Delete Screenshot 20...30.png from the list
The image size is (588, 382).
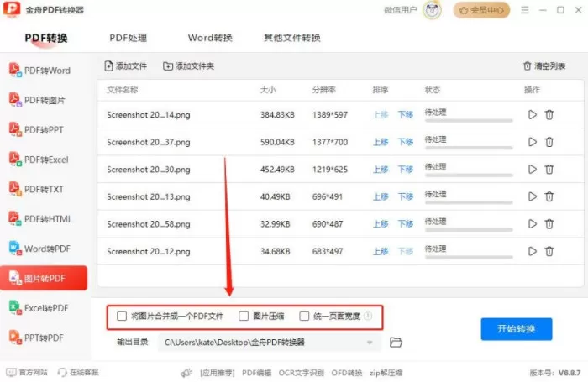[x=549, y=169]
